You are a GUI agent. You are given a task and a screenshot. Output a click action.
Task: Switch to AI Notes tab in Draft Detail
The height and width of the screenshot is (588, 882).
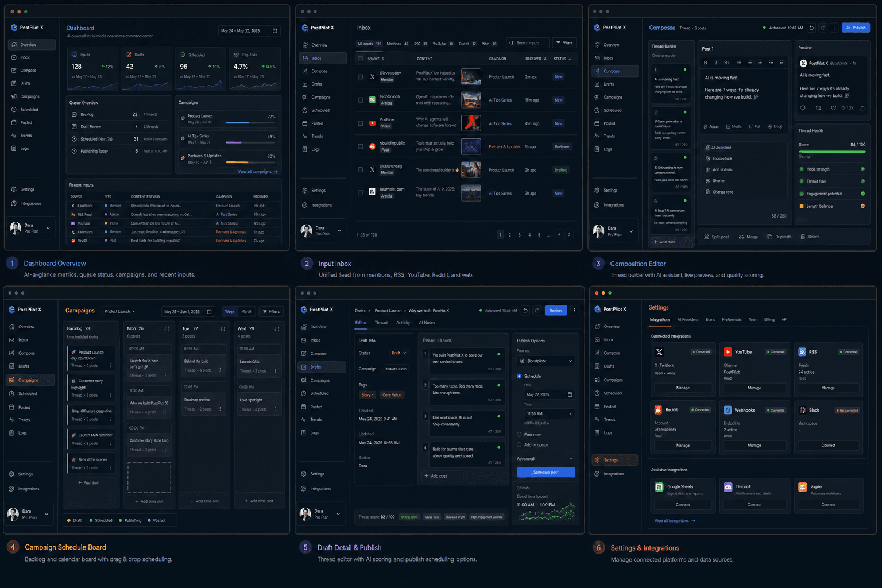[x=427, y=323]
